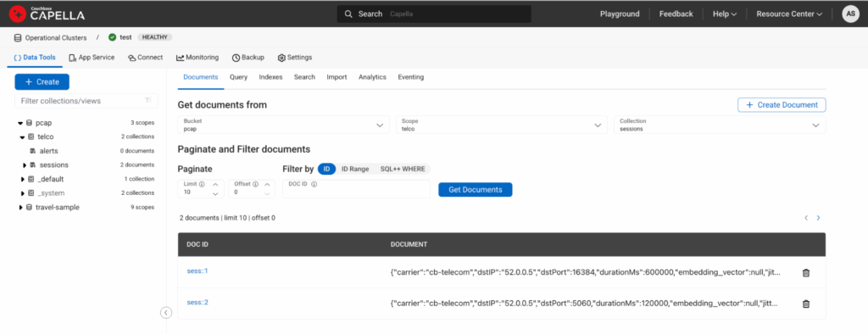Delete document sess::1 using trash icon
Viewport: 868px width, 335px height.
click(x=806, y=272)
